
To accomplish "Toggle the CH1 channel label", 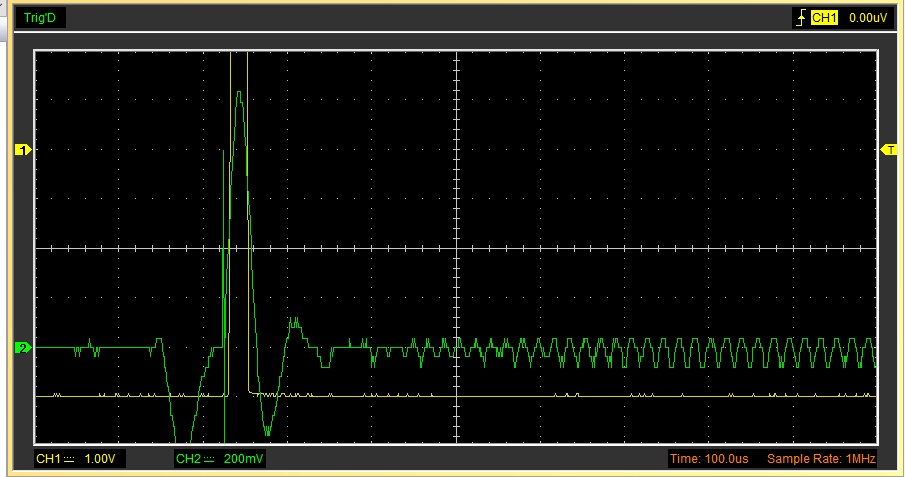I will (48, 459).
